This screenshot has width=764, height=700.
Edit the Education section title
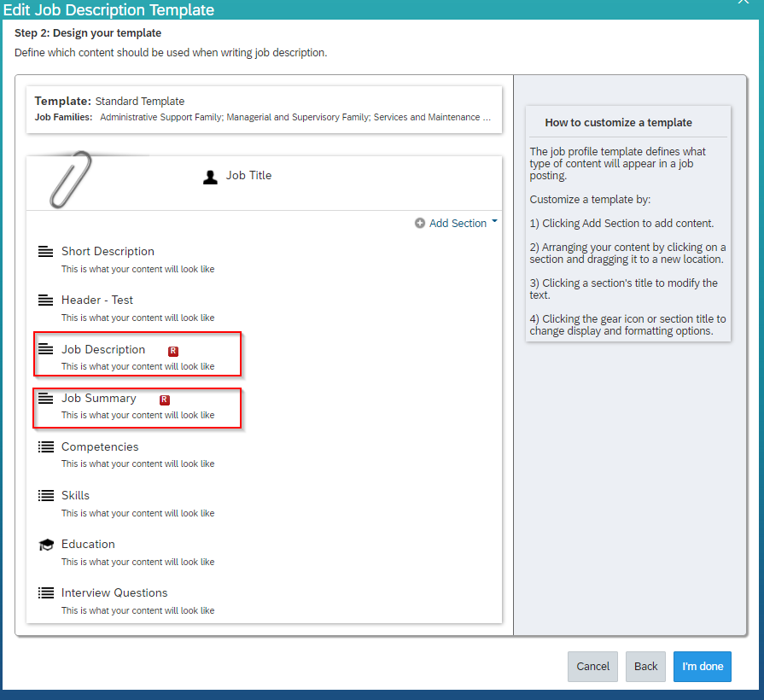click(x=88, y=544)
